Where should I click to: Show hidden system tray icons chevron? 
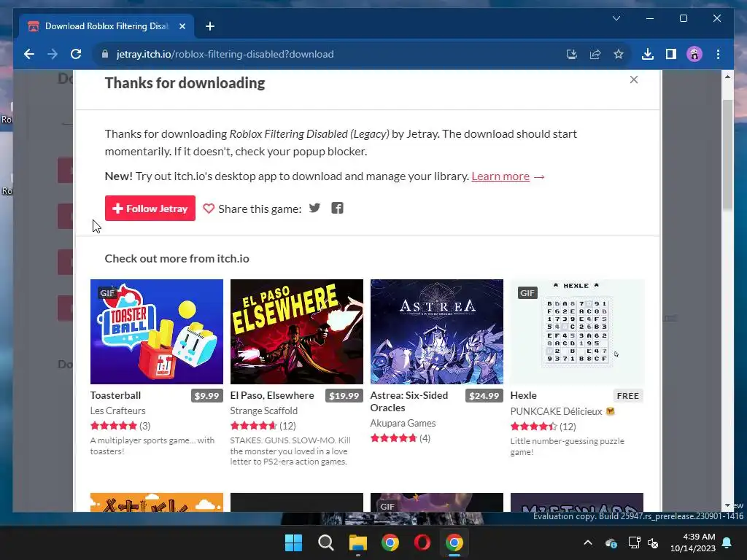click(x=588, y=542)
